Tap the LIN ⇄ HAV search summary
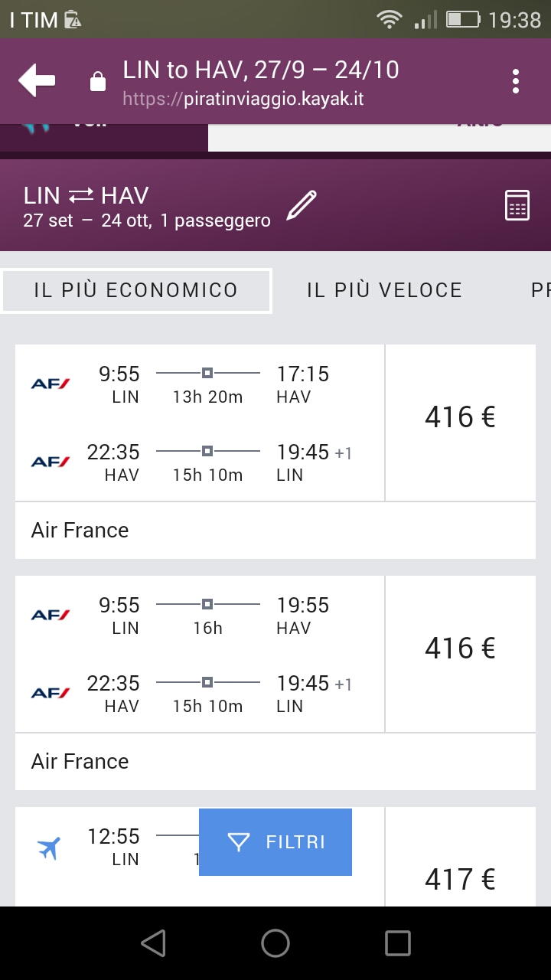Image resolution: width=551 pixels, height=980 pixels. pos(145,207)
